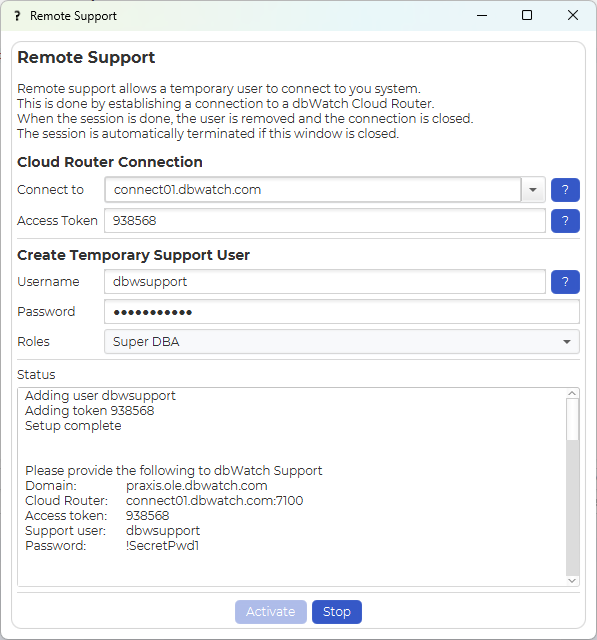Viewport: 597px width, 640px height.
Task: Maximize the Remote Support window
Action: tap(527, 16)
